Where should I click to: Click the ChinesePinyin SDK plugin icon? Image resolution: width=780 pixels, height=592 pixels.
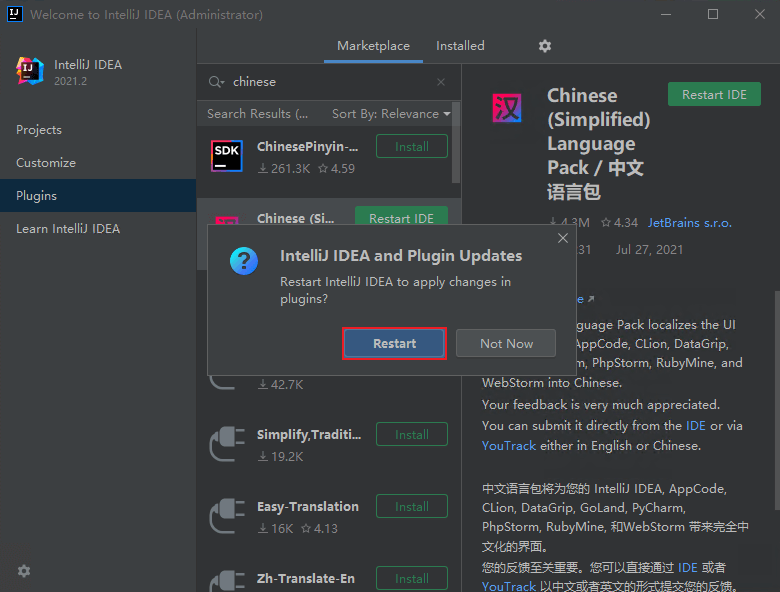click(x=227, y=156)
